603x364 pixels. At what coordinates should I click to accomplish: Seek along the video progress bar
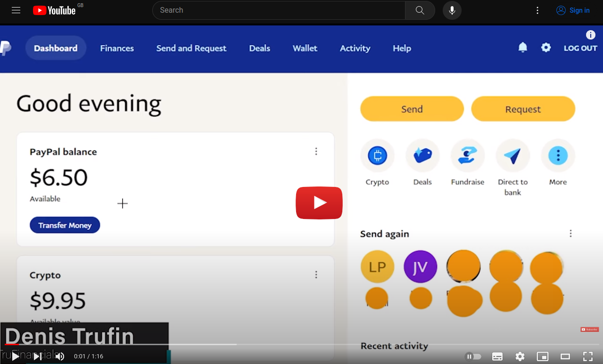click(302, 345)
